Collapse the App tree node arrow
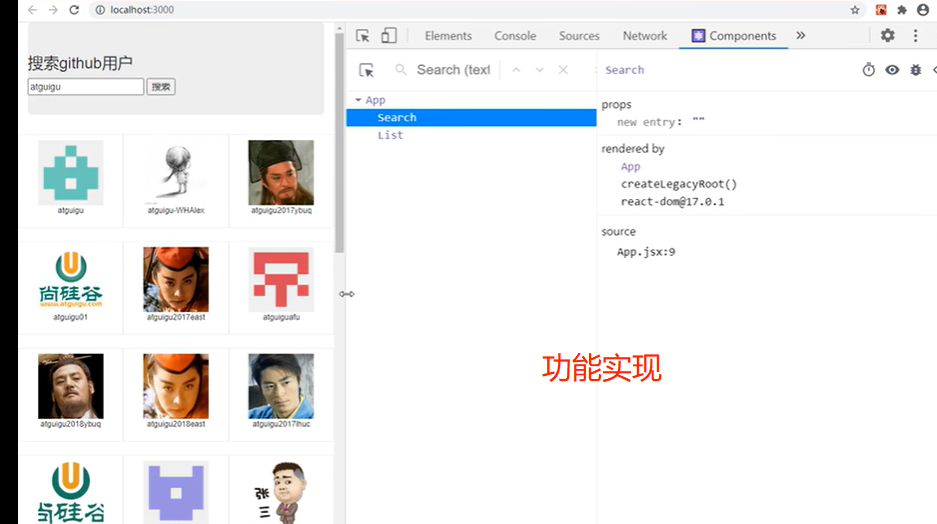The image size is (937, 524). point(358,100)
